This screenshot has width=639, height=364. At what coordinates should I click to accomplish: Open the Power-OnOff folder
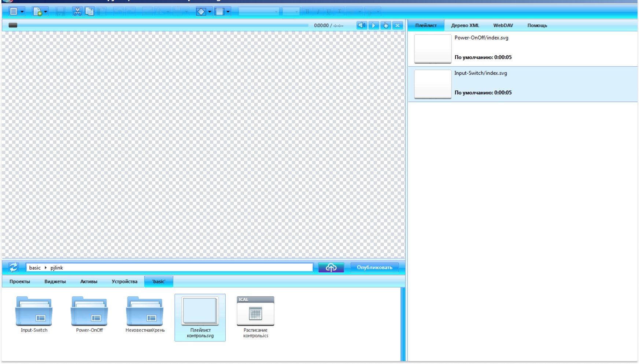click(x=89, y=311)
